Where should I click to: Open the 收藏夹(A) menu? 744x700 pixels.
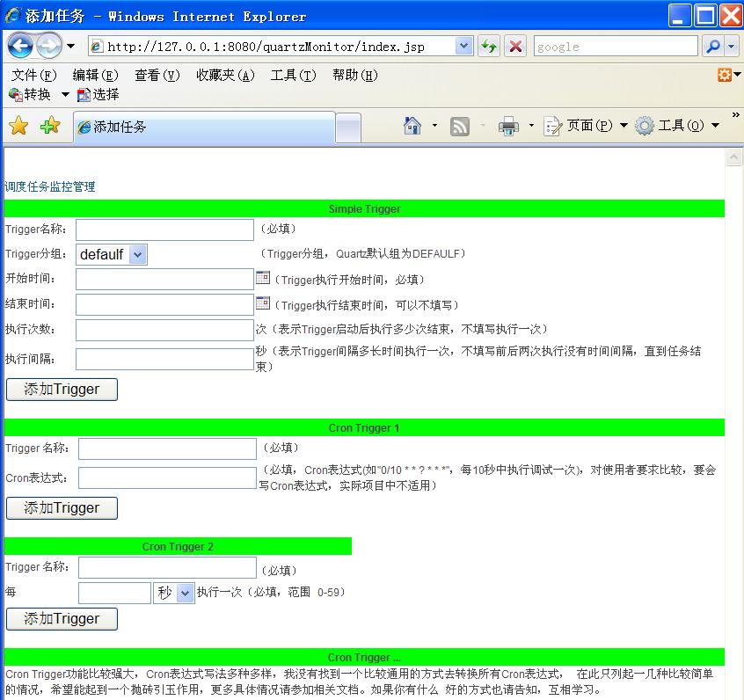click(x=225, y=75)
